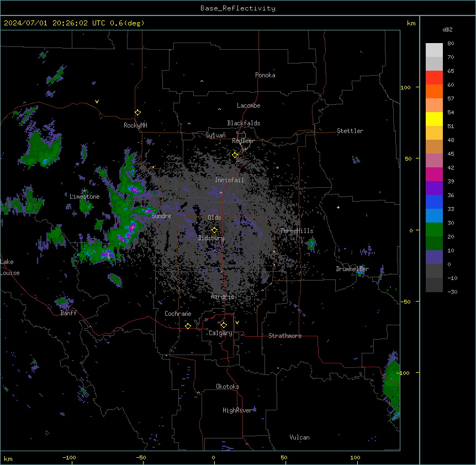This screenshot has width=476, height=465.
Task: Click the yellow diamond marker below RedDeer
Action: coord(235,155)
